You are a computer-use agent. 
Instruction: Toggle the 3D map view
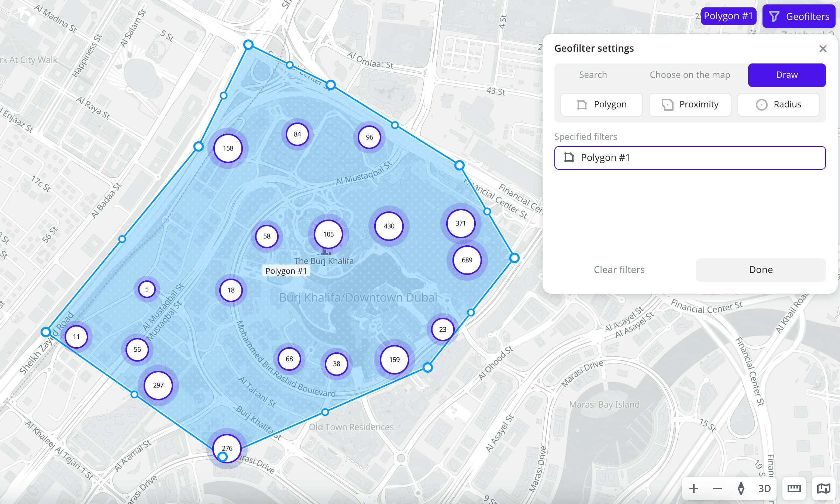click(x=764, y=489)
